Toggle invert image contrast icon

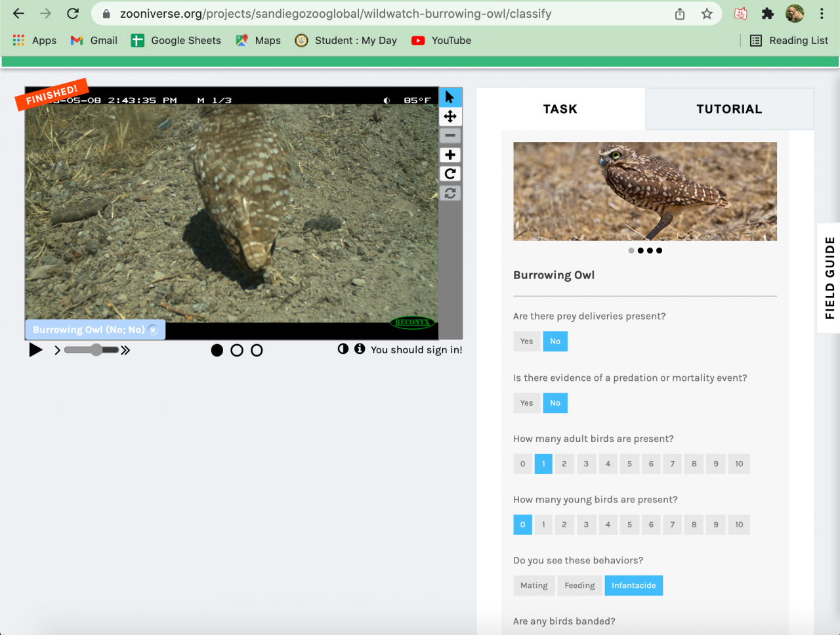pyautogui.click(x=343, y=349)
